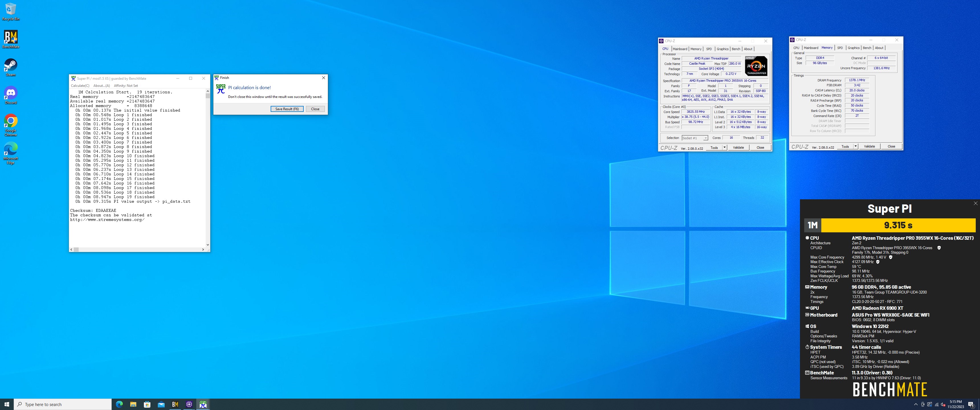
Task: Switch to Mainboard tab in left CPU-Z
Action: [x=680, y=49]
